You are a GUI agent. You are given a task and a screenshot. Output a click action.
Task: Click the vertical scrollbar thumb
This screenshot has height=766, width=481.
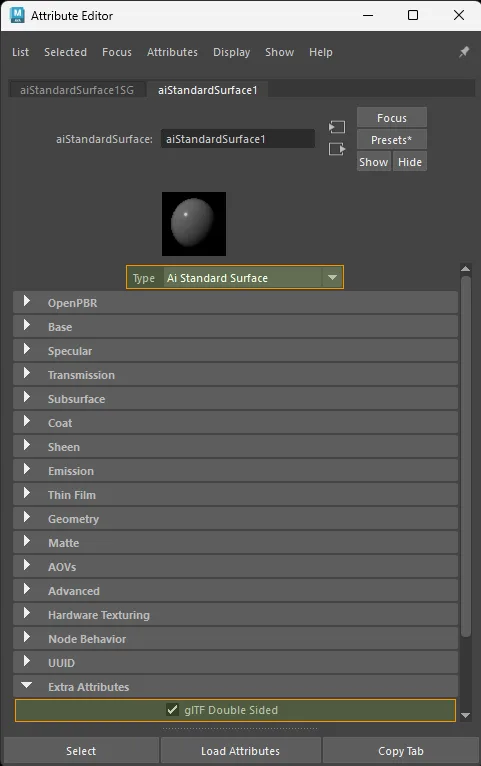click(x=466, y=456)
